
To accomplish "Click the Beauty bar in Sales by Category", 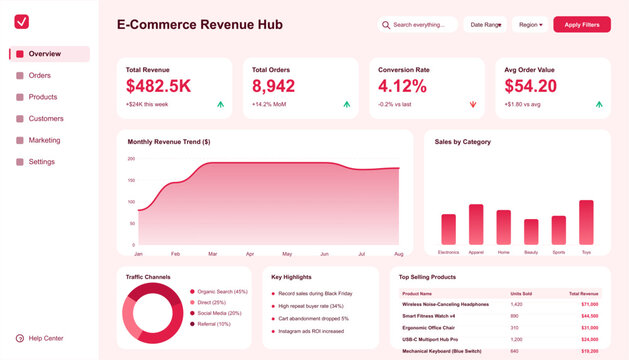I will (531, 232).
